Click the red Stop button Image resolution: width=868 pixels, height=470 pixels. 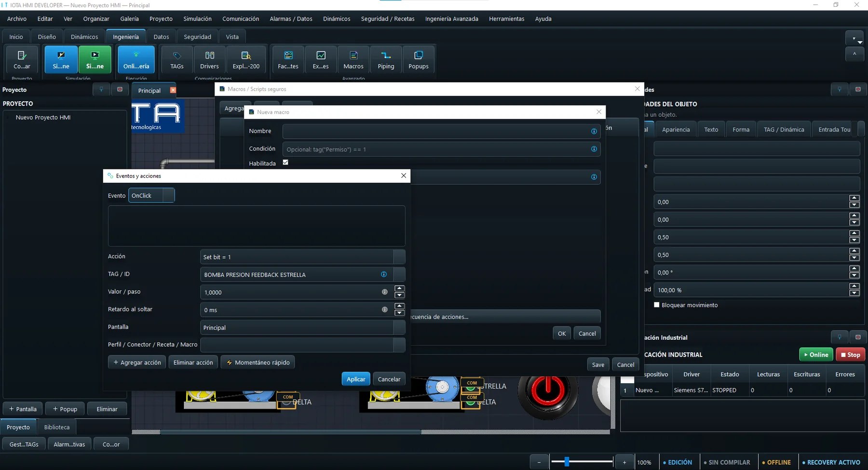851,355
